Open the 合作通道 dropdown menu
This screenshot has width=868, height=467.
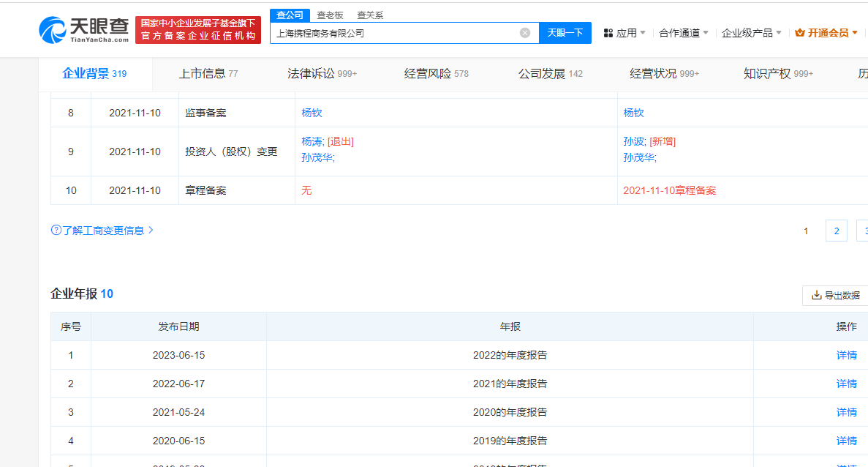click(683, 33)
